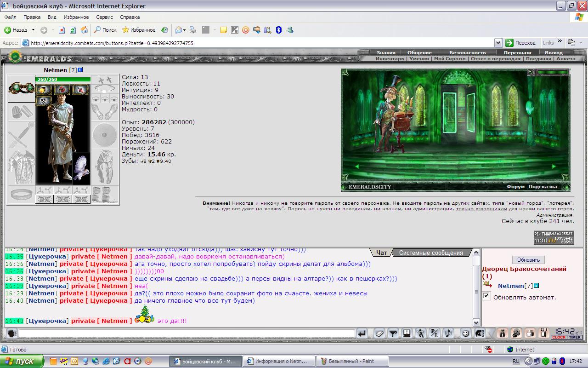Click the exclamation system messages icon

point(407,334)
